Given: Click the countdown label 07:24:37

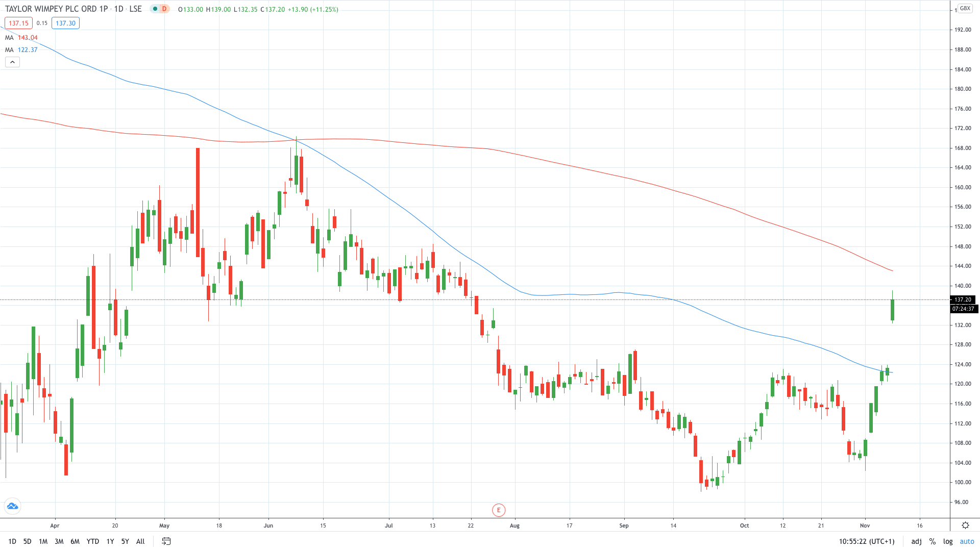Looking at the screenshot, I should [963, 309].
